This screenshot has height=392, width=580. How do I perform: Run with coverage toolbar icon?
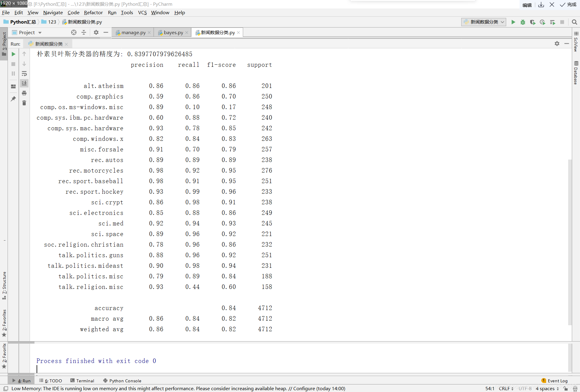click(x=533, y=22)
